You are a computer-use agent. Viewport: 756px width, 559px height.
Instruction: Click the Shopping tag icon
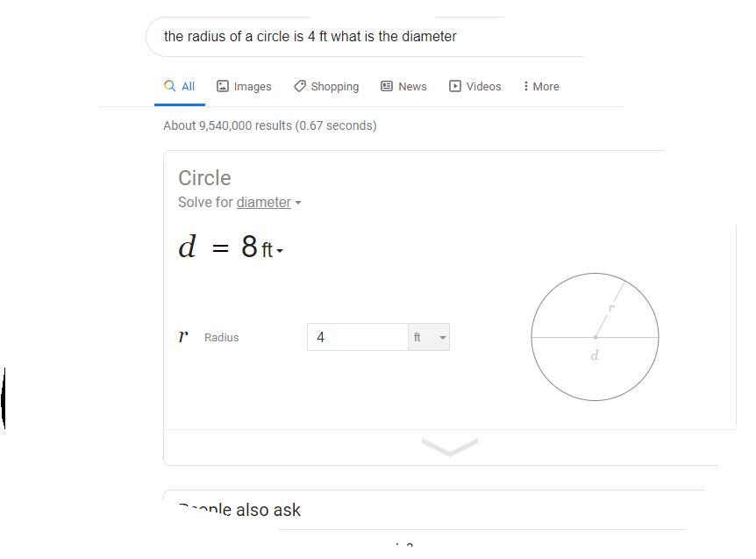[x=300, y=86]
